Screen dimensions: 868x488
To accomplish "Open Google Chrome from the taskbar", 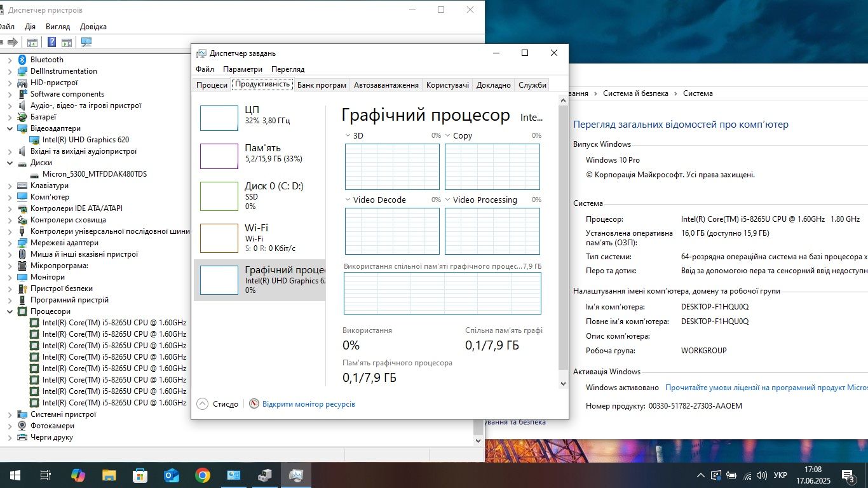I will [203, 475].
